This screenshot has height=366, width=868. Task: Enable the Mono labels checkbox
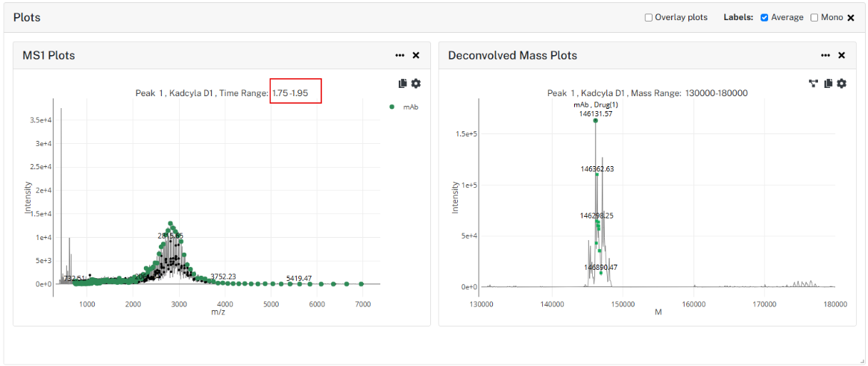click(814, 18)
